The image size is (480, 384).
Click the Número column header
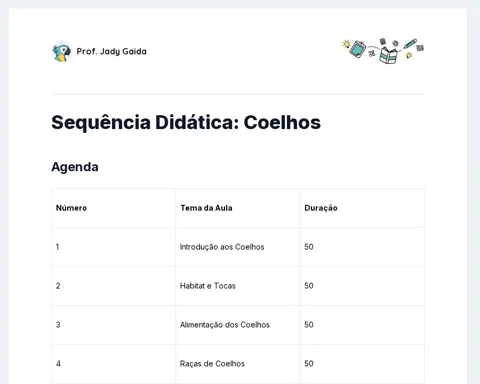(x=71, y=208)
